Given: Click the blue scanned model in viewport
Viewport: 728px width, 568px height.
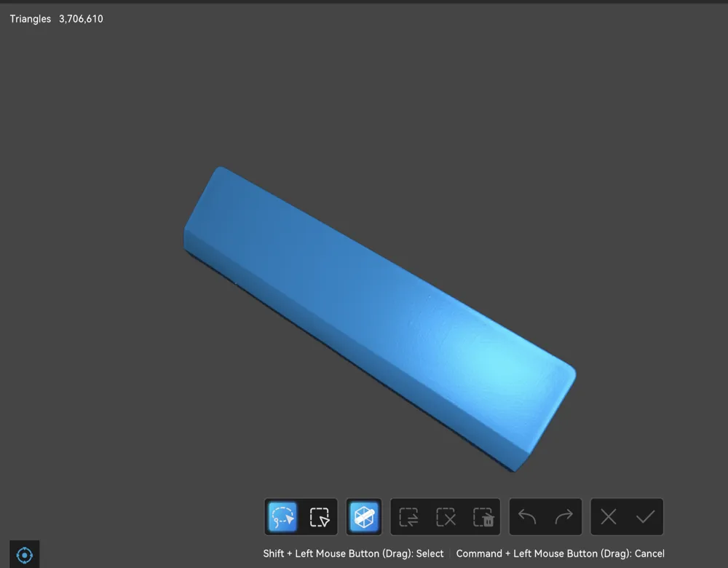Looking at the screenshot, I should click(380, 319).
